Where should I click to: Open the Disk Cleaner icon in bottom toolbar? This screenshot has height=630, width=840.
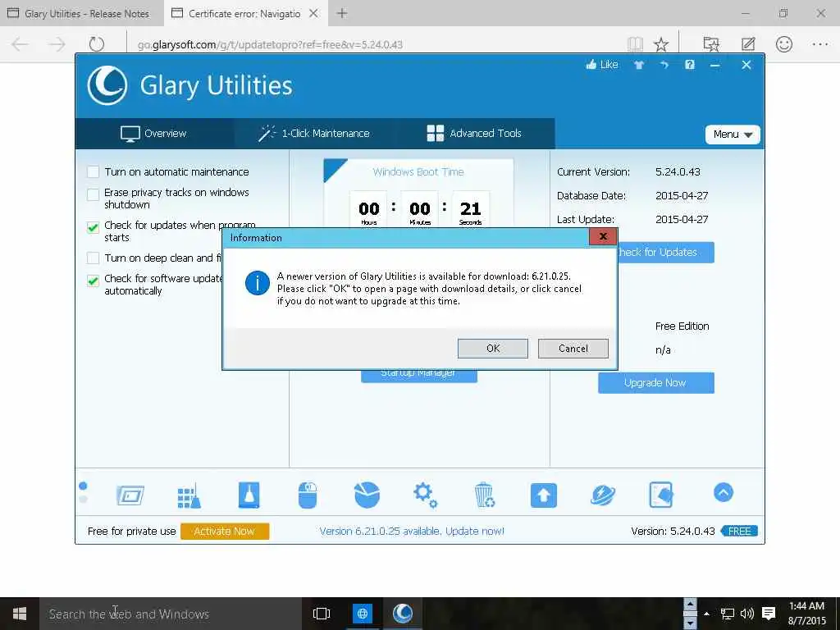click(130, 495)
